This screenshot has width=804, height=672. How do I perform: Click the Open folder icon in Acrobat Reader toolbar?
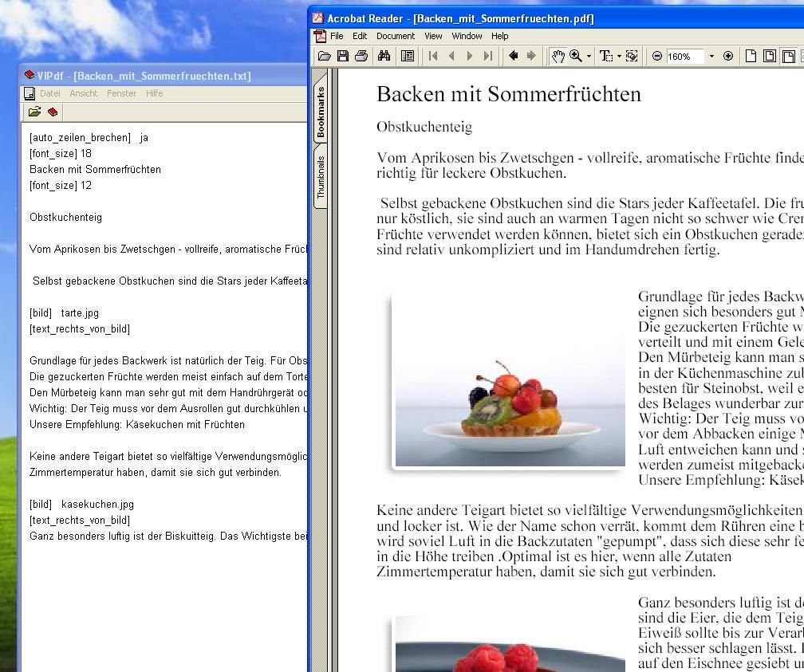tap(324, 56)
